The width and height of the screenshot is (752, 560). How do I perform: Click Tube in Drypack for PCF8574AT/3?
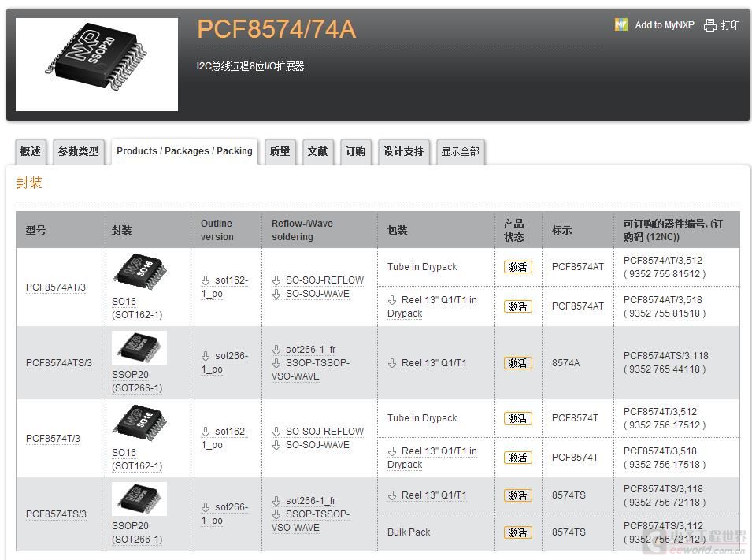422,267
